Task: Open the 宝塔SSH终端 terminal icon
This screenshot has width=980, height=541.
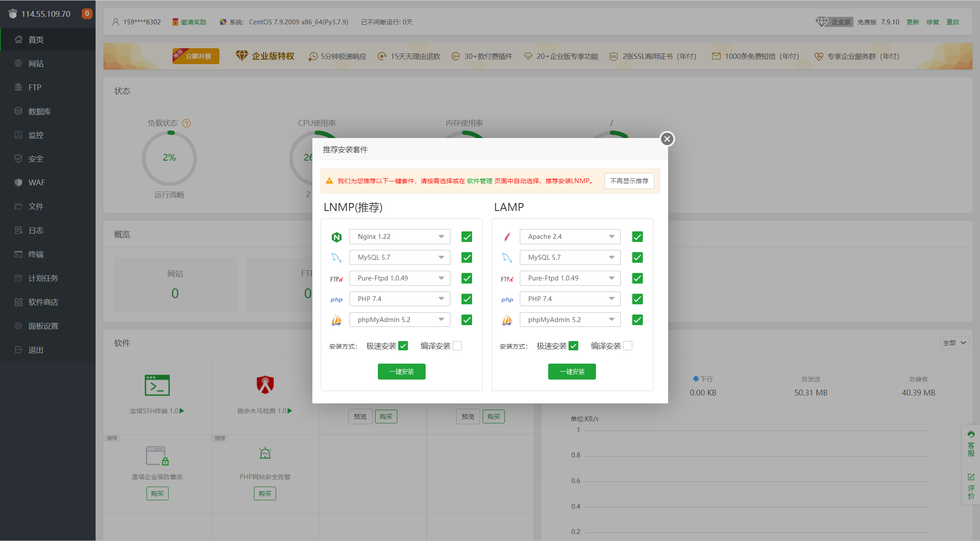Action: [157, 385]
